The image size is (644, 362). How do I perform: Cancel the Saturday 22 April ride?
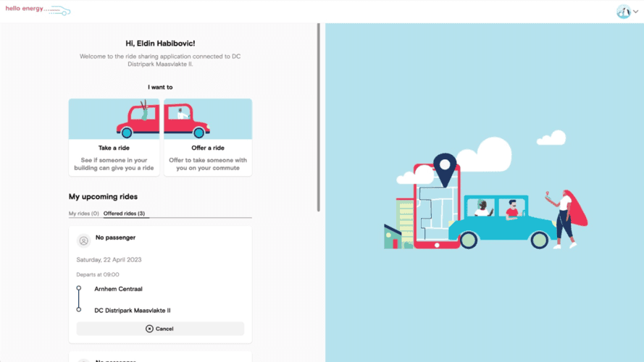[x=160, y=329]
